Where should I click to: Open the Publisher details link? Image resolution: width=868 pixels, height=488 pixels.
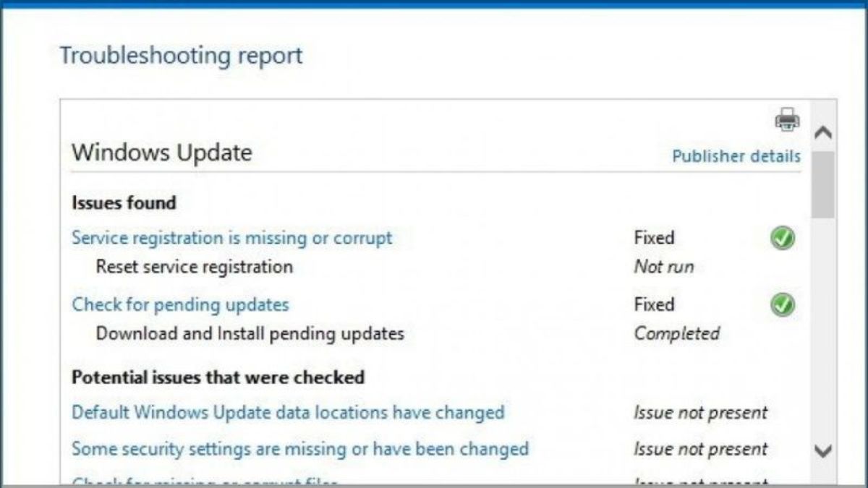coord(736,156)
